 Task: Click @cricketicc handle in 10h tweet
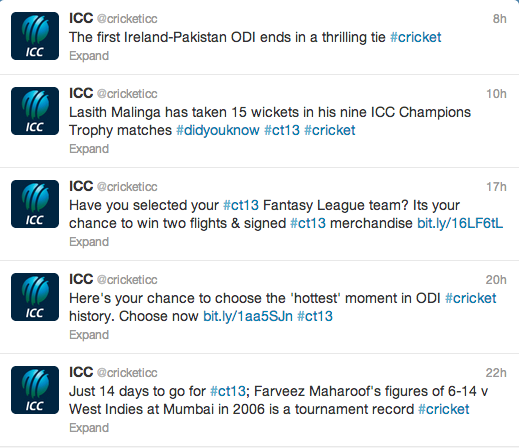127,94
